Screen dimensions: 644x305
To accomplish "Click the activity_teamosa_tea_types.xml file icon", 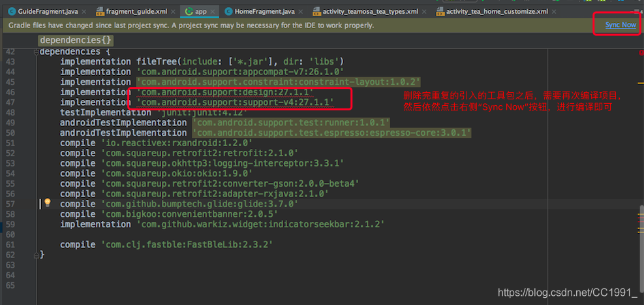I will (x=316, y=12).
